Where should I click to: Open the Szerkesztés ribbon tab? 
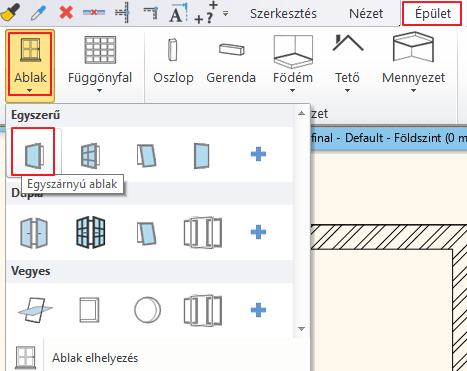[x=283, y=13]
